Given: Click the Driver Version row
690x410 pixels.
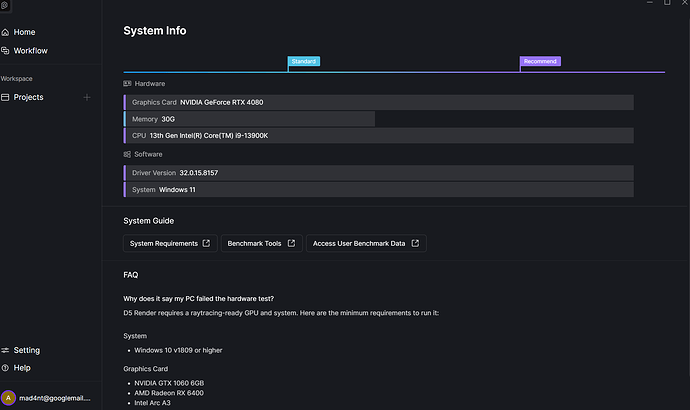Looking at the screenshot, I should 378,173.
